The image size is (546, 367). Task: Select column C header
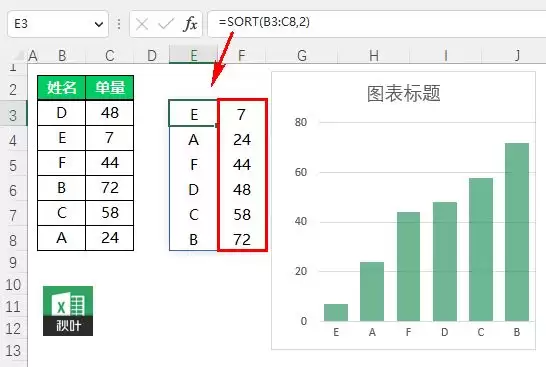(x=110, y=55)
